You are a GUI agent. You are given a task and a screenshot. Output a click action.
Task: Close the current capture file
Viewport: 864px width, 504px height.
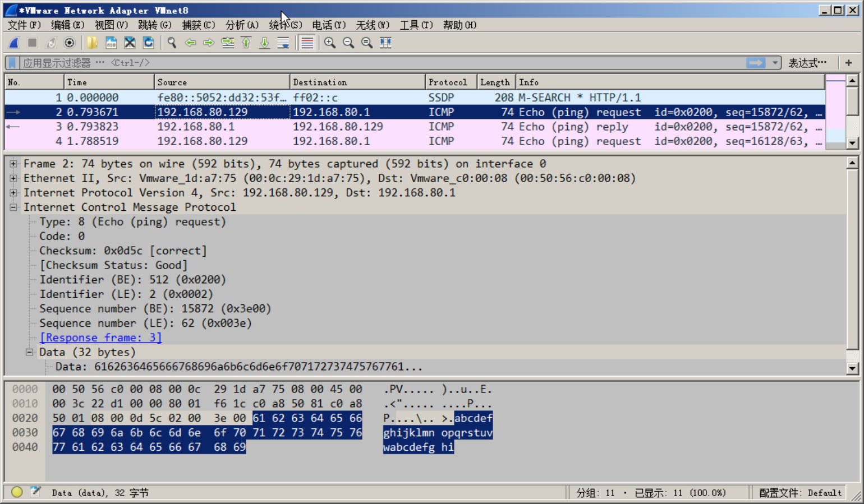[x=130, y=43]
